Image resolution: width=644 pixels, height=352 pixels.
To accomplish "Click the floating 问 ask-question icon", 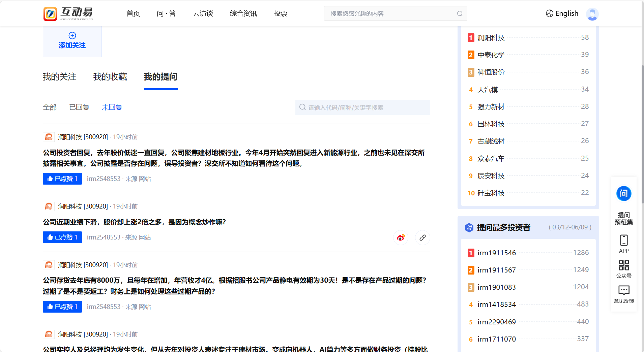I will tap(624, 193).
